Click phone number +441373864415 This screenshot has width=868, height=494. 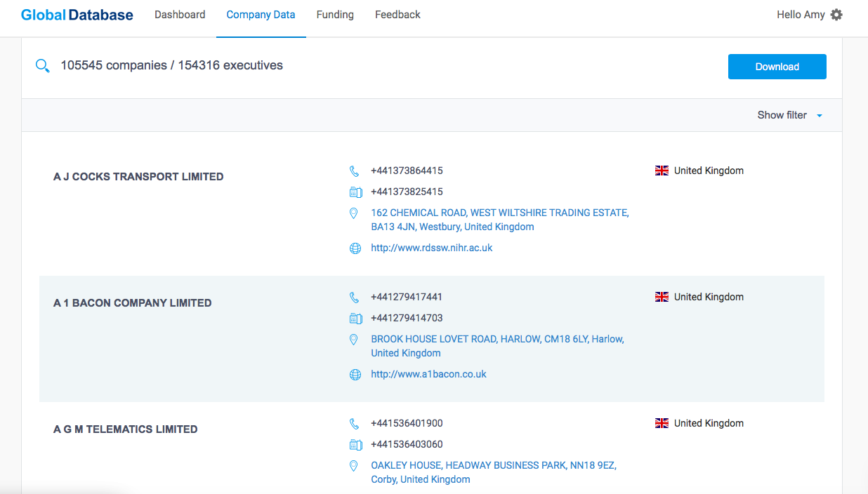[407, 171]
